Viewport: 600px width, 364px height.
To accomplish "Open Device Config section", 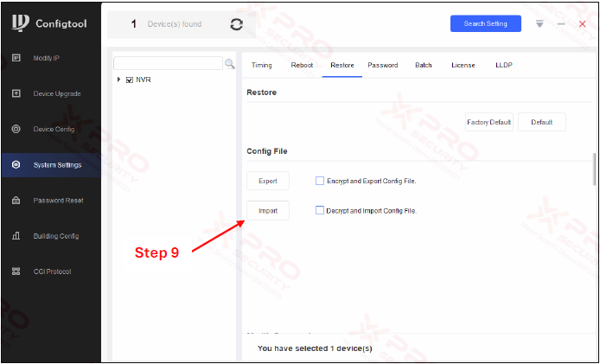I will pos(54,129).
